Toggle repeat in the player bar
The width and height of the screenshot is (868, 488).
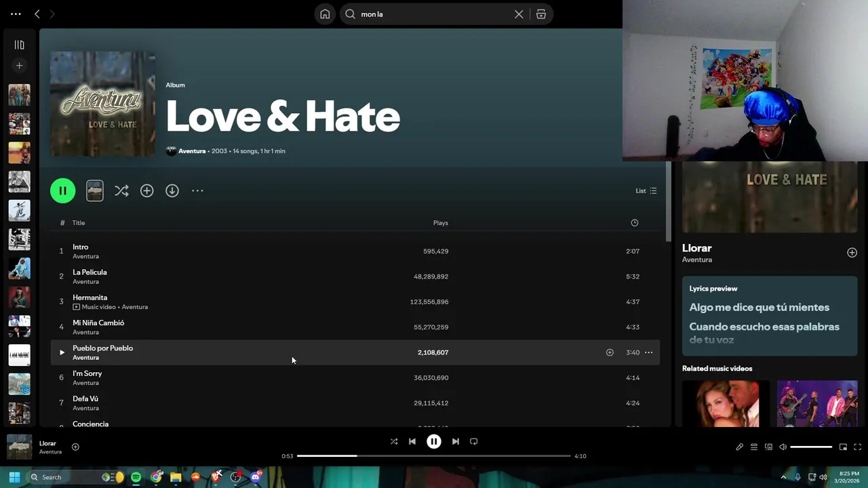click(474, 441)
